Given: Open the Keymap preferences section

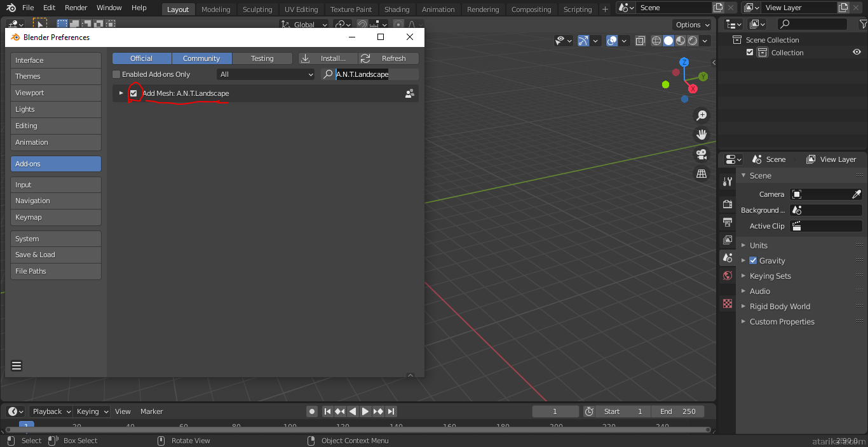Looking at the screenshot, I should 56,217.
